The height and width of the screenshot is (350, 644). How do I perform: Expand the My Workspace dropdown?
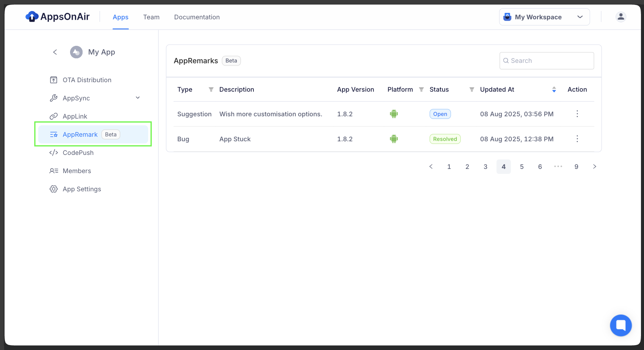(544, 17)
